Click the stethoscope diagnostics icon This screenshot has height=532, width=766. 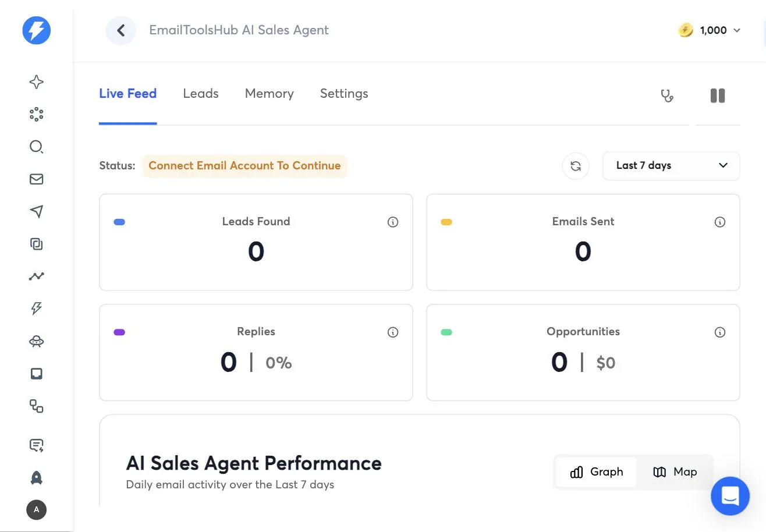coord(667,95)
